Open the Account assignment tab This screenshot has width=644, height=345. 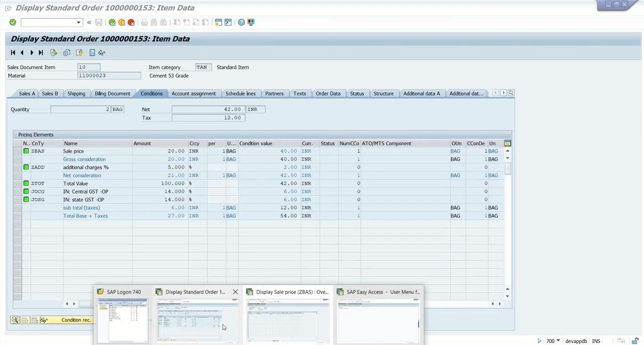(x=194, y=94)
